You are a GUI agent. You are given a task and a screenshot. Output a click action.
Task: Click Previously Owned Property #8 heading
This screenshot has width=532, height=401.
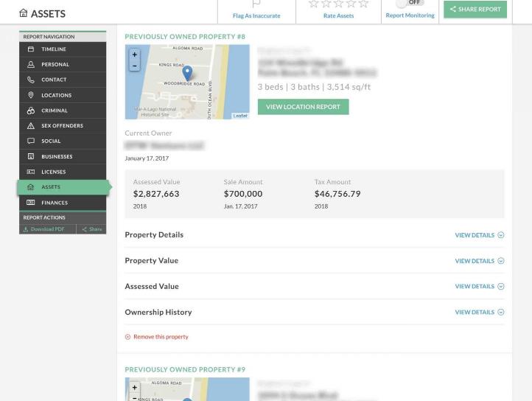coord(185,37)
